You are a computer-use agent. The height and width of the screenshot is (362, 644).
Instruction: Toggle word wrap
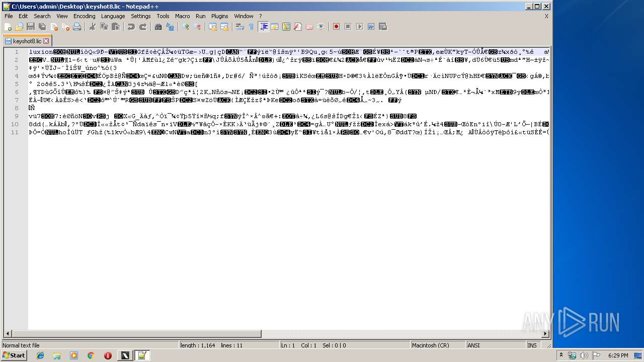click(240, 27)
